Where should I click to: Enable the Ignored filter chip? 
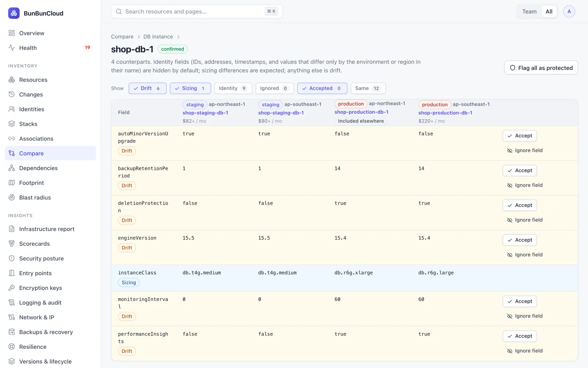[x=275, y=88]
